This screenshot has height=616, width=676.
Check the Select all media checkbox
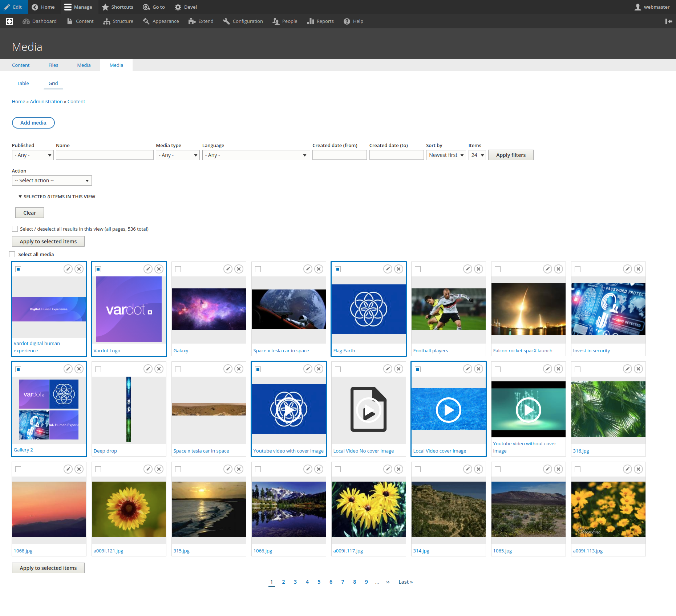(x=12, y=254)
